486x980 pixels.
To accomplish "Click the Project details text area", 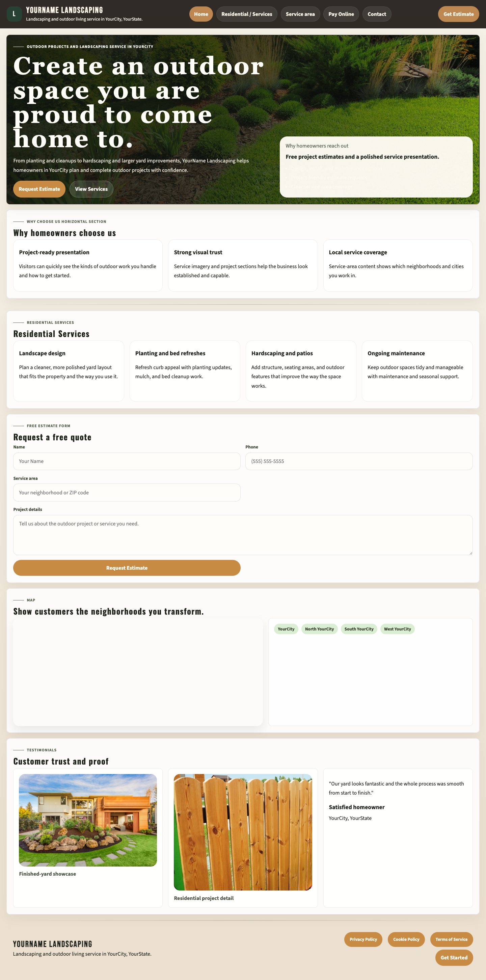I will coord(243,535).
